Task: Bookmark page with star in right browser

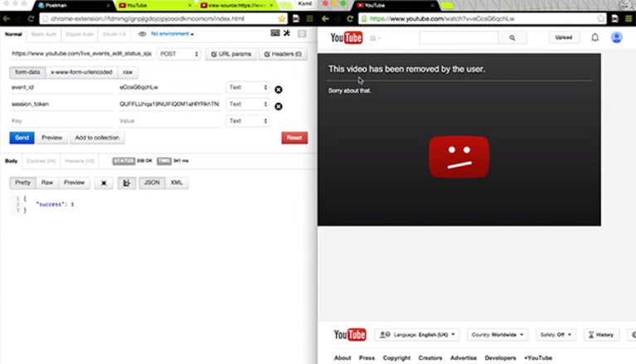Action: pos(600,19)
